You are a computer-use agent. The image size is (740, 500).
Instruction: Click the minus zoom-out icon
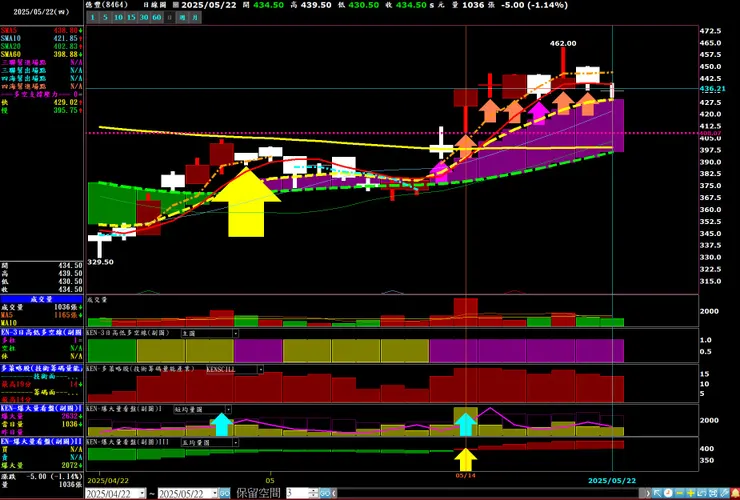click(x=679, y=493)
